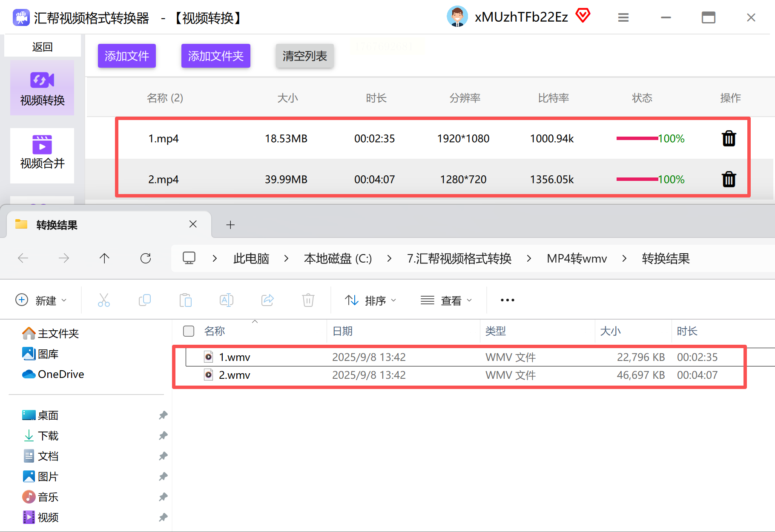775x532 pixels.
Task: Click the Explorer toolbar delete trash icon
Action: (308, 300)
